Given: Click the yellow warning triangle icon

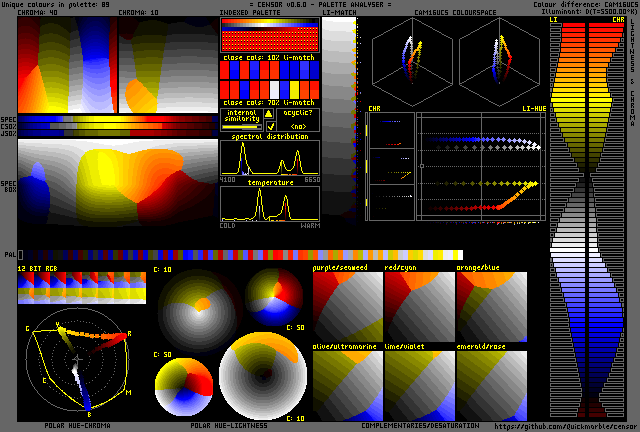Looking at the screenshot, I should click(x=269, y=114).
